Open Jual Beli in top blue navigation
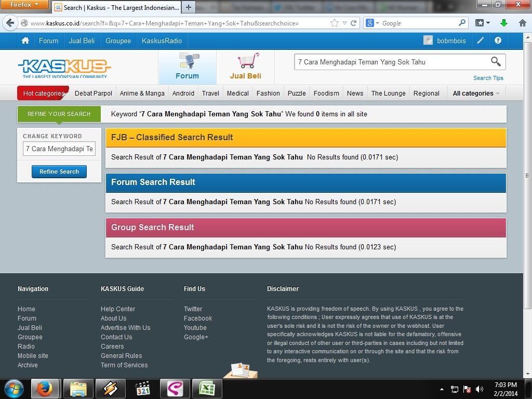532x399 pixels. (x=82, y=41)
